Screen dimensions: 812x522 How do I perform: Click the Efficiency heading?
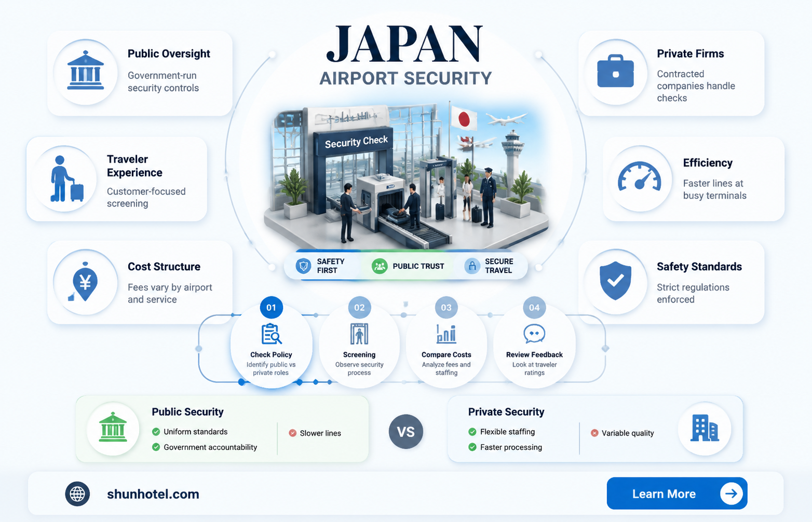(x=708, y=163)
